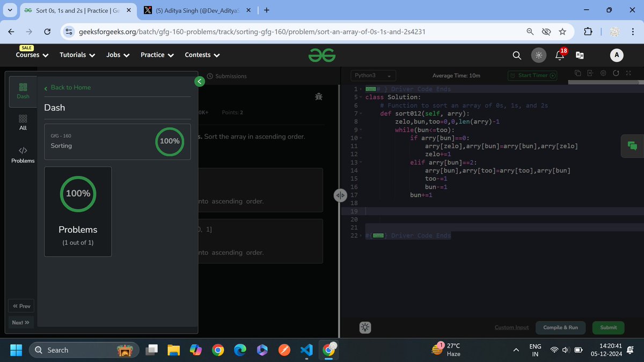Open Visual Studio Code from taskbar
Viewport: 644px width, 362px height.
306,350
